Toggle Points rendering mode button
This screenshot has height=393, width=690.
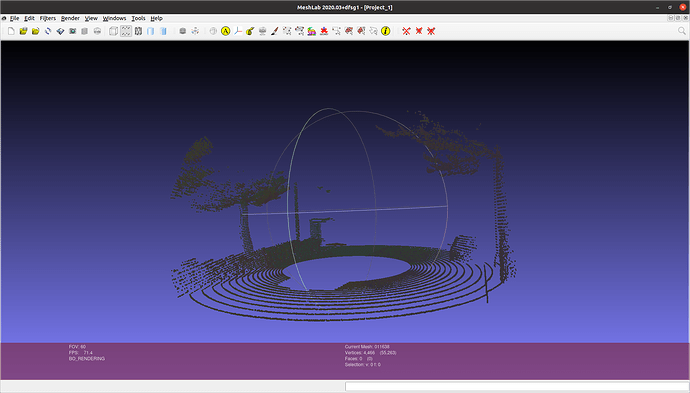tap(126, 31)
